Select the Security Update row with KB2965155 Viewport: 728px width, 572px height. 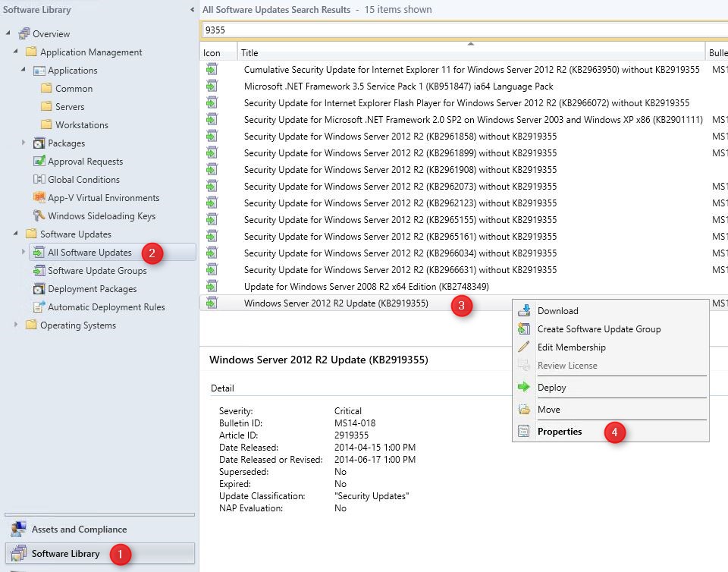click(464, 220)
